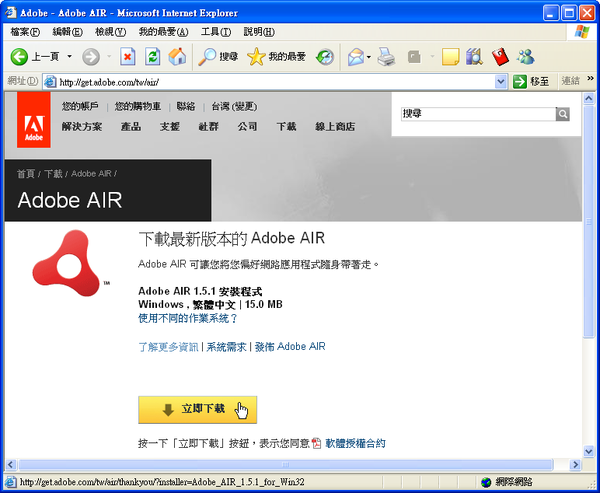
Task: Open the 我的最愛(A) menu
Action: pyautogui.click(x=163, y=32)
